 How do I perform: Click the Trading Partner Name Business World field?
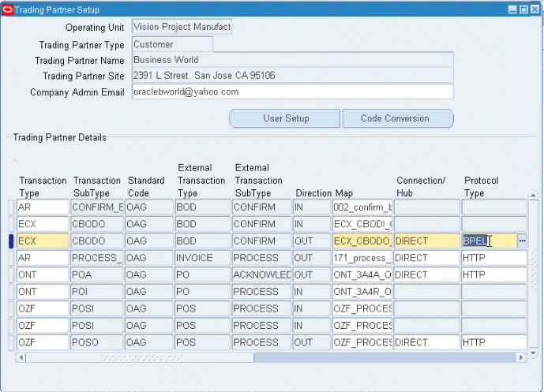pos(292,60)
